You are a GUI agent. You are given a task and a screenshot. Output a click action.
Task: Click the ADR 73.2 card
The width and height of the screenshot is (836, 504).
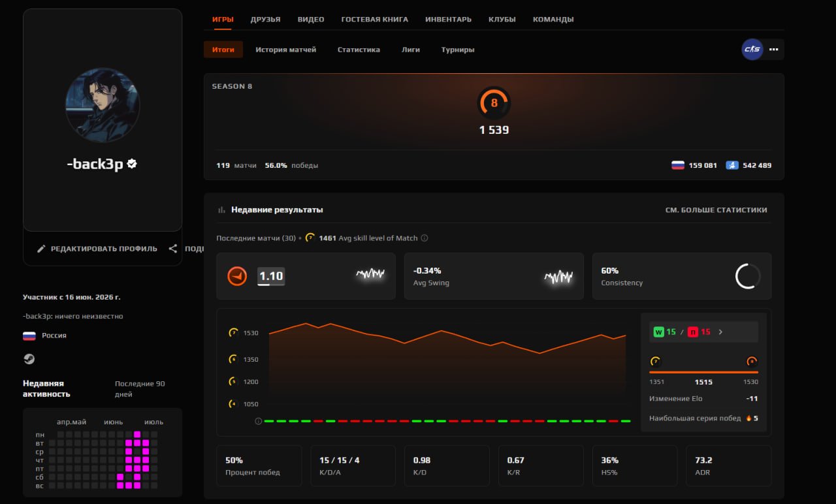729,466
